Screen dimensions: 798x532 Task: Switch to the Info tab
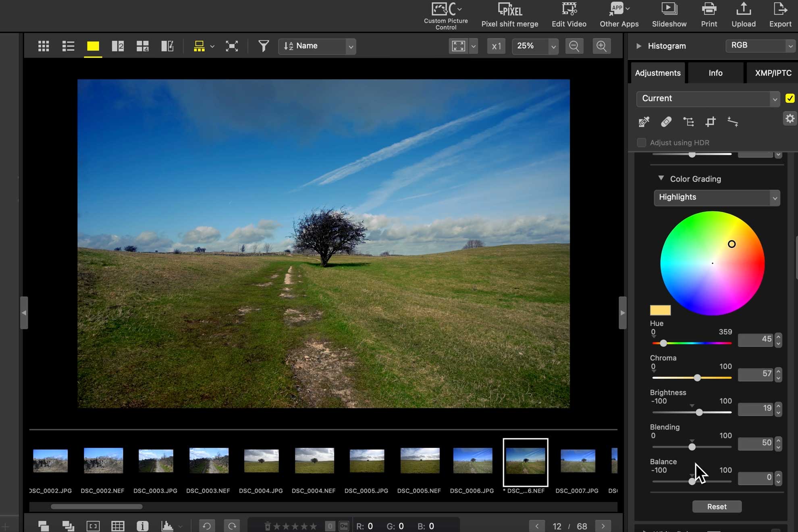click(x=715, y=73)
